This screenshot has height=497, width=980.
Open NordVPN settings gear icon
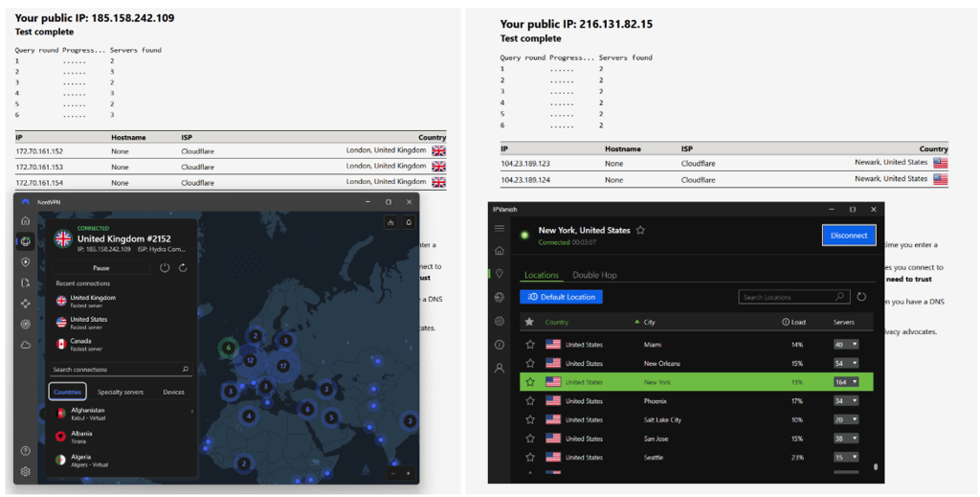point(25,471)
